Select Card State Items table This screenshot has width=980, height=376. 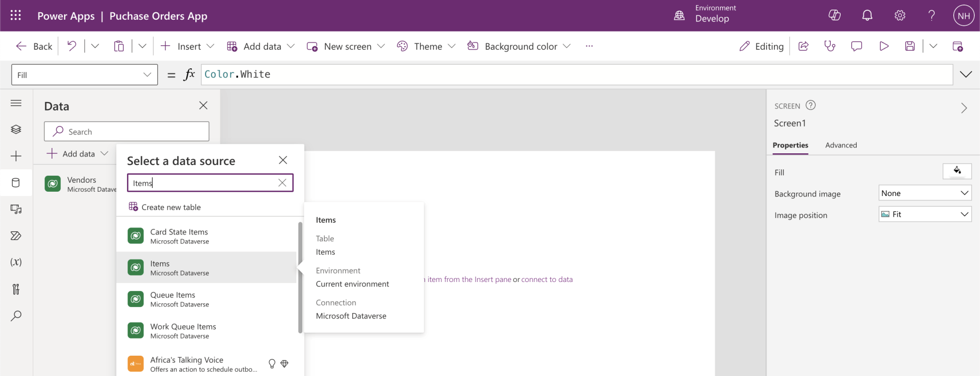(207, 236)
